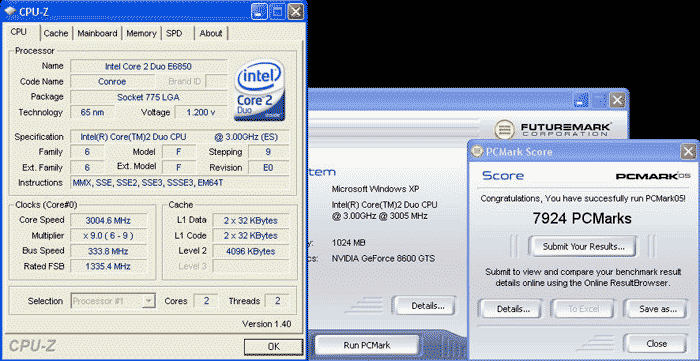This screenshot has height=361, width=700.
Task: Click the Revision value E0
Action: (x=268, y=168)
